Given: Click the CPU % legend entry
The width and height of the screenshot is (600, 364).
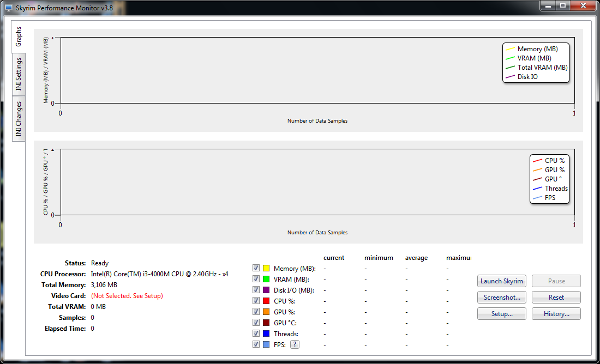Looking at the screenshot, I should click(549, 161).
